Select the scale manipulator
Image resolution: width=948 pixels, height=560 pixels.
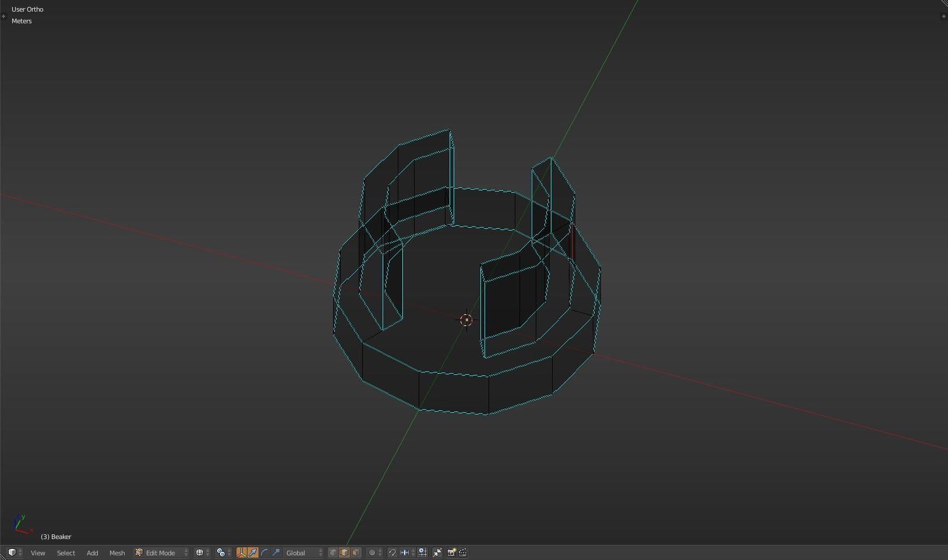[276, 552]
